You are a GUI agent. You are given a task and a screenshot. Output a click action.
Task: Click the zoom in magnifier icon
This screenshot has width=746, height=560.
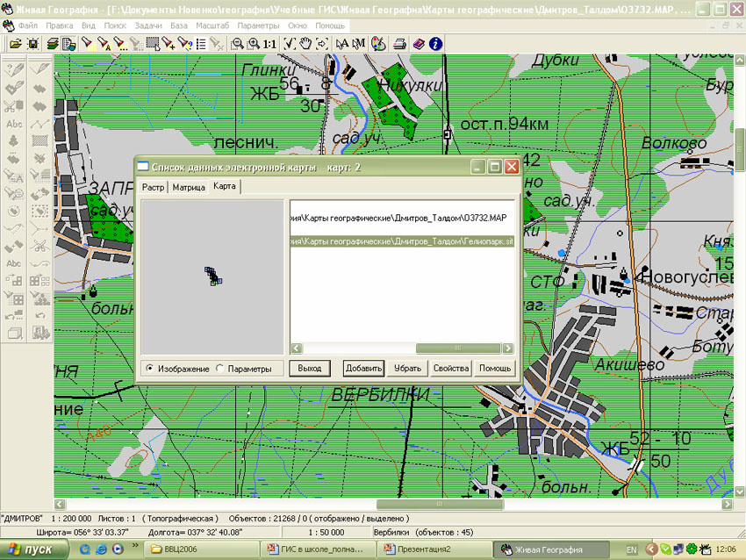[x=254, y=43]
